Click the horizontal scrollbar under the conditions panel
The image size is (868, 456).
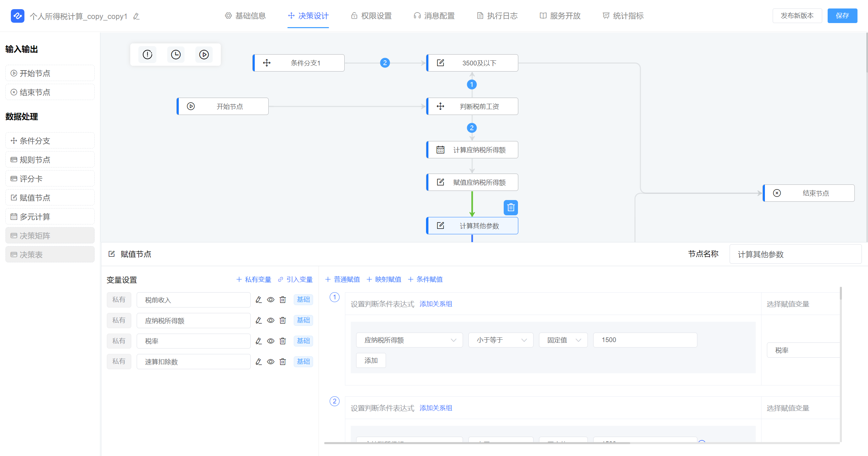point(477,443)
